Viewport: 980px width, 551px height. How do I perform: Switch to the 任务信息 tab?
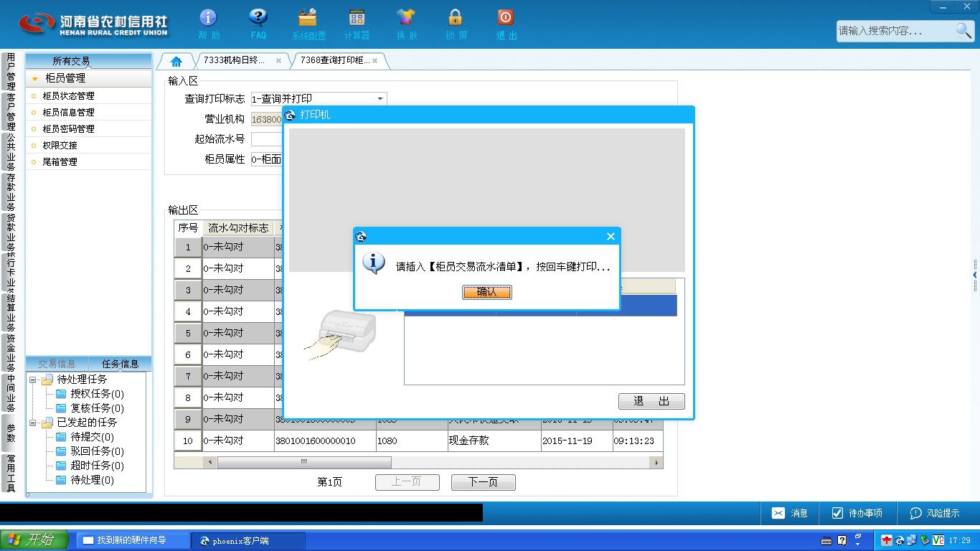pos(120,364)
